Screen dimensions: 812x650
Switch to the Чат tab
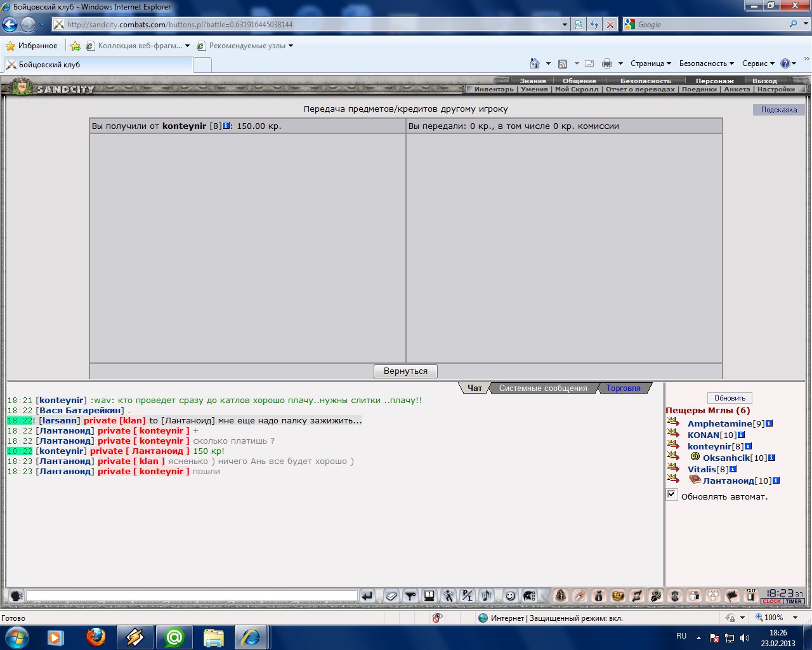point(475,388)
